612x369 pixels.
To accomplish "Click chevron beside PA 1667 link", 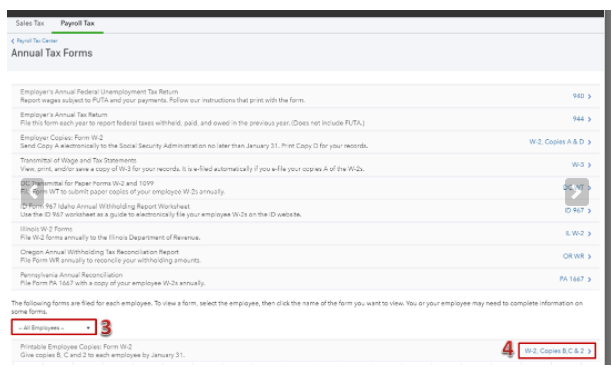I will 589,280.
